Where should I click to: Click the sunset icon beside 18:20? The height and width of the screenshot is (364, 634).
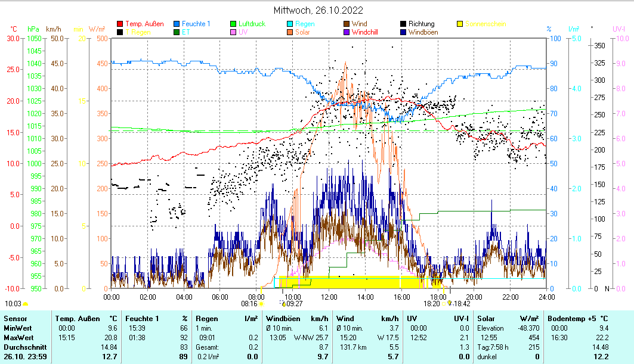pos(443,303)
